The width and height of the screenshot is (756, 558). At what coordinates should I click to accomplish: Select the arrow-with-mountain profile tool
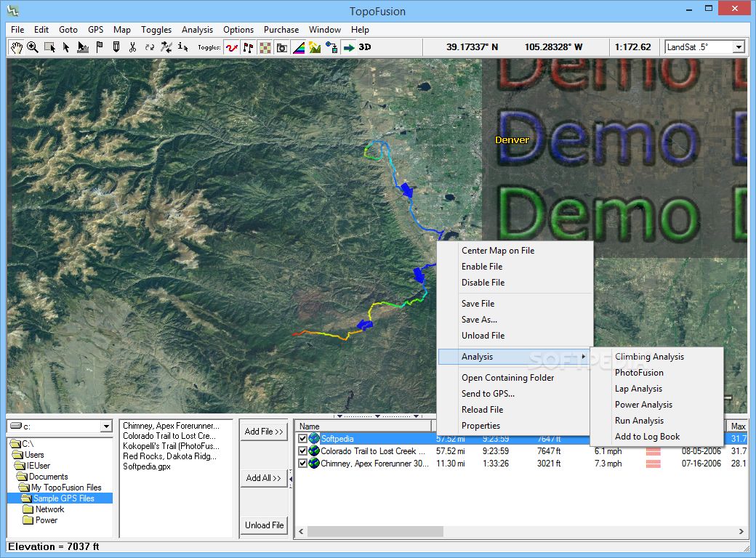pos(83,47)
